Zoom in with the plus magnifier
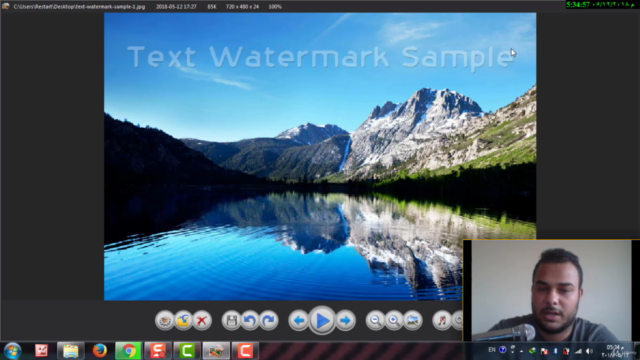This screenshot has height=360, width=640. [x=394, y=320]
